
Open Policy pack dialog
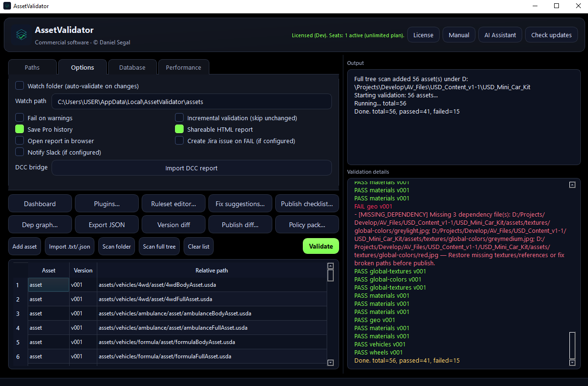[x=307, y=225]
